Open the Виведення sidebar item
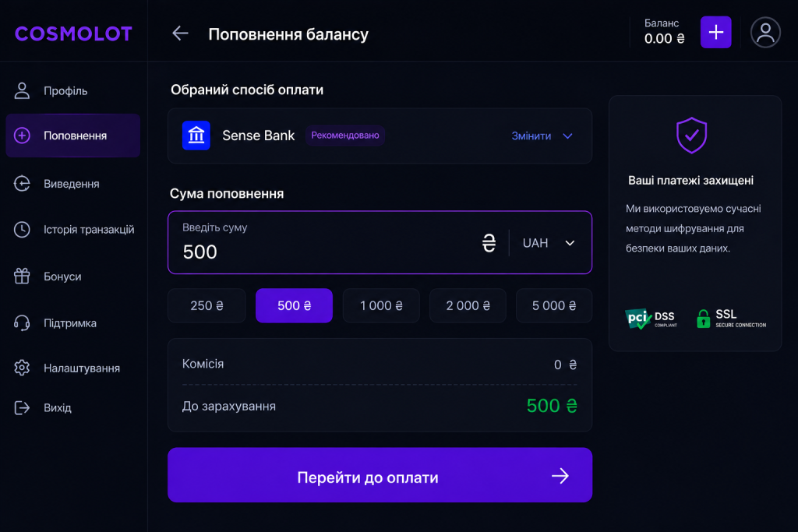 [x=72, y=184]
